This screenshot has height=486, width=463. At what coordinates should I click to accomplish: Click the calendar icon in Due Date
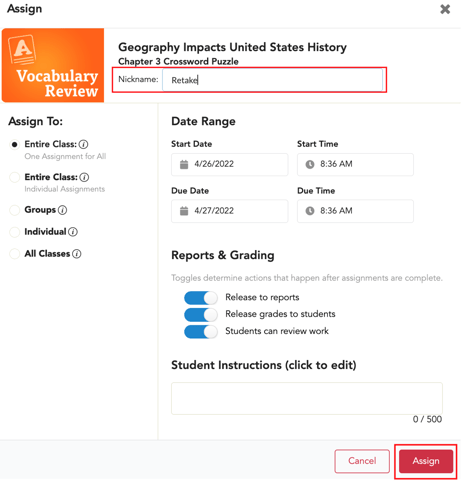(184, 211)
